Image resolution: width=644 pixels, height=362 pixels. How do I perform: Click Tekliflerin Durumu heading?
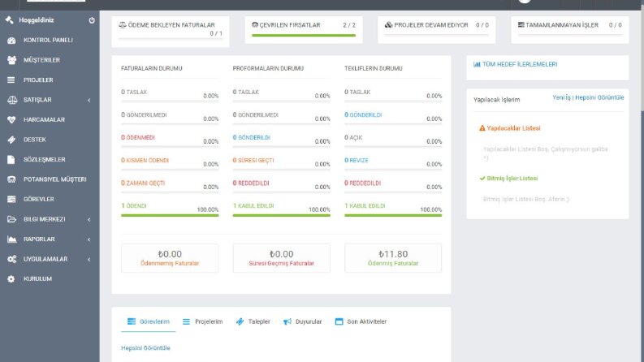[x=374, y=68]
